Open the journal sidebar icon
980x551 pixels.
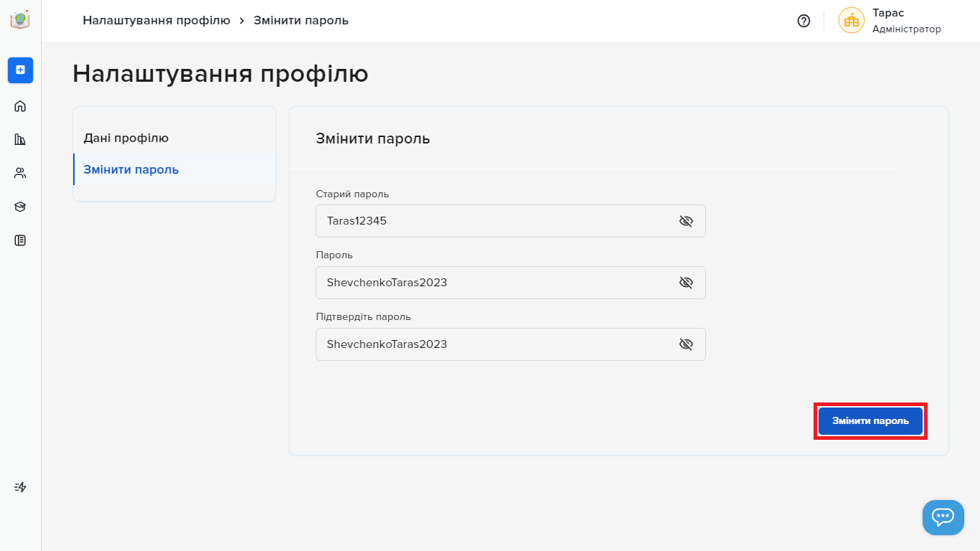(20, 240)
